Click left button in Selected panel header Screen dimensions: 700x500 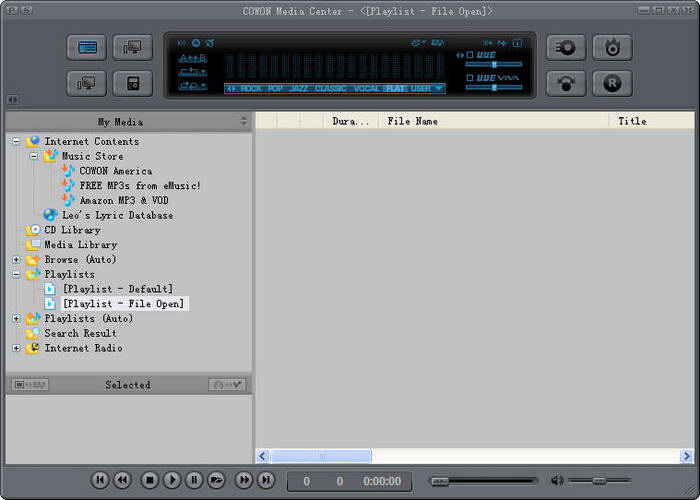tap(30, 384)
